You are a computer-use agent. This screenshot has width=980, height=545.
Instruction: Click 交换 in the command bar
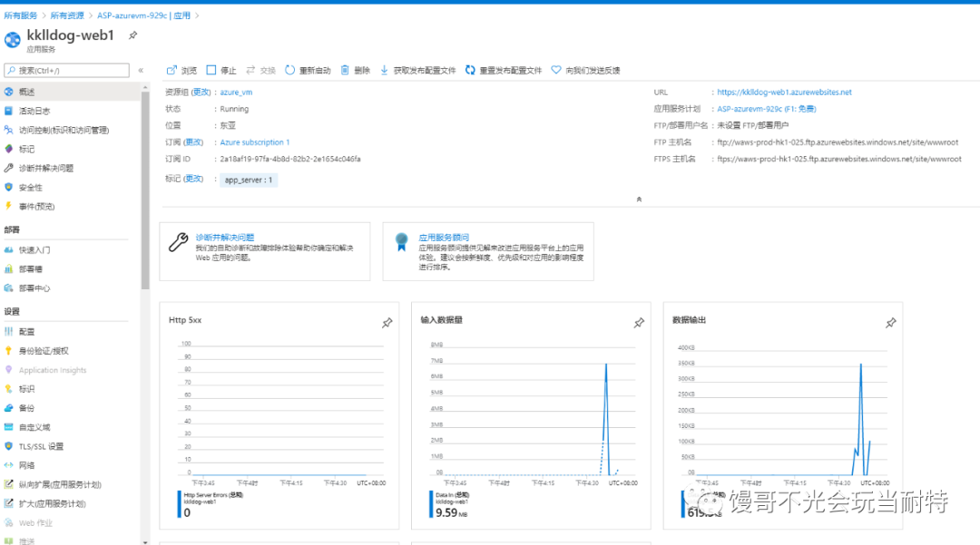tap(260, 71)
